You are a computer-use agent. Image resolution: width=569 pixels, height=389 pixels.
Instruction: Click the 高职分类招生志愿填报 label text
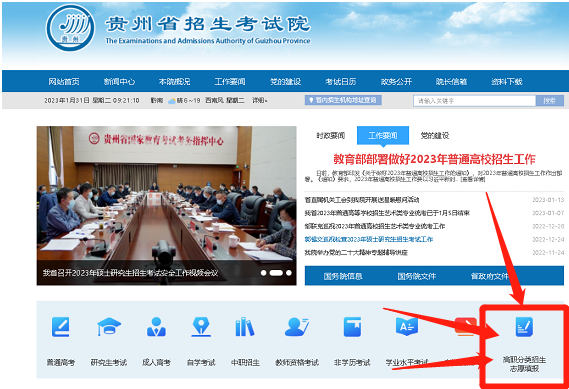524,364
